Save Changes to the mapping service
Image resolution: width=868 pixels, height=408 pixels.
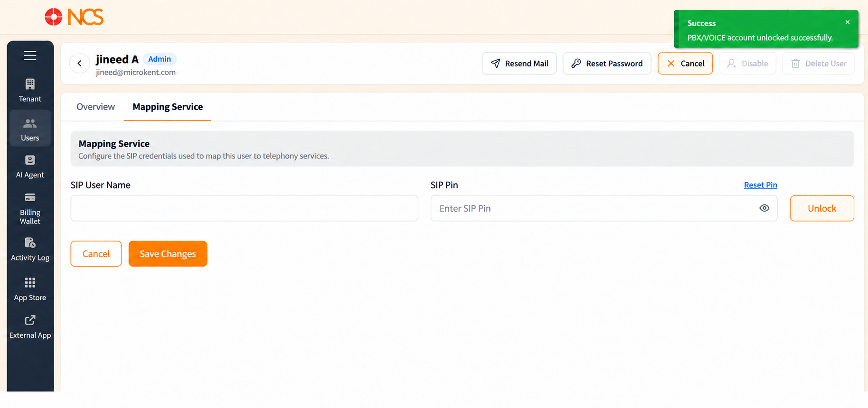168,254
